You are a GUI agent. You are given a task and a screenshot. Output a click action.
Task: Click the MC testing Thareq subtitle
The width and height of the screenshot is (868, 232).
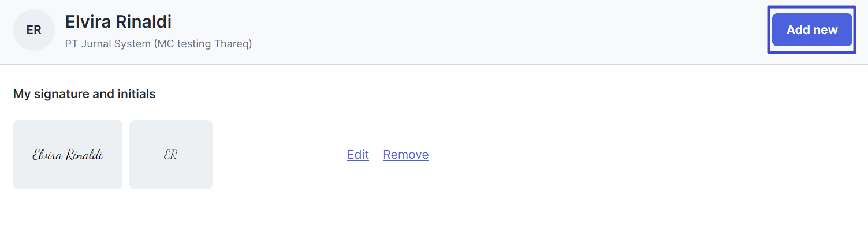(x=203, y=44)
